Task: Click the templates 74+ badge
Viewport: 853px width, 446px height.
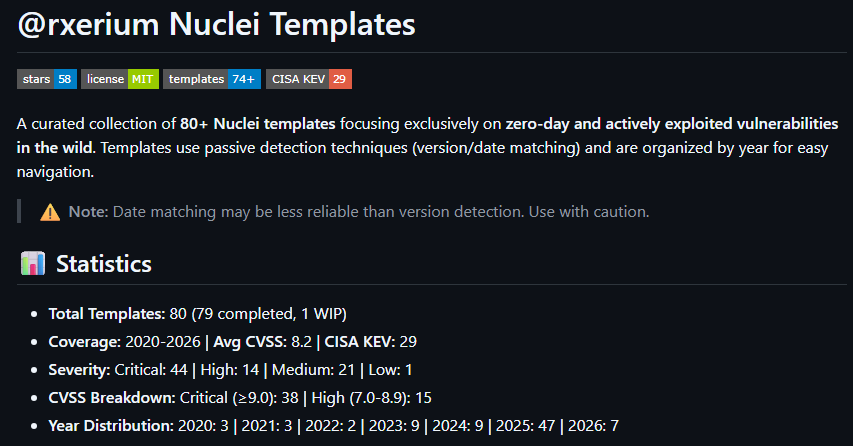Action: (213, 79)
